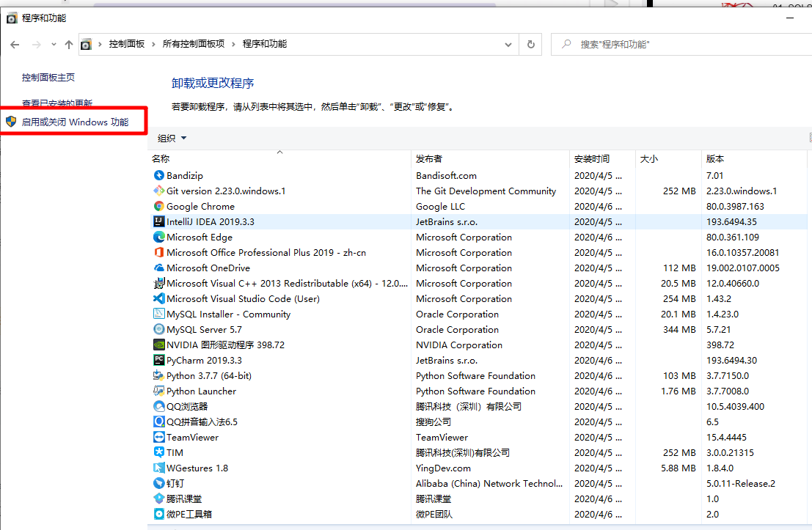Select the IntelliJ IDEA 2019.3.3 icon
This screenshot has width=812, height=530.
point(158,221)
